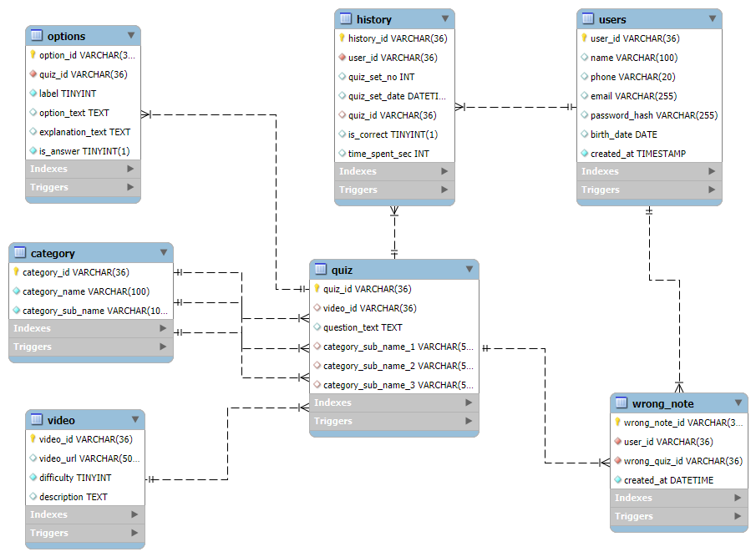This screenshot has width=756, height=557.
Task: Click the options table icon
Action: 37,35
